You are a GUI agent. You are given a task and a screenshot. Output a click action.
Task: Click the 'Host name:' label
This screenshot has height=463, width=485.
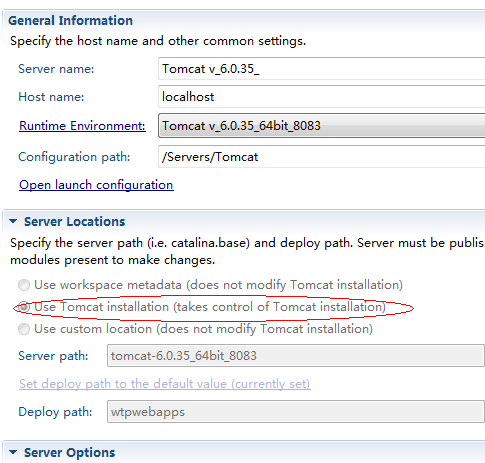point(51,97)
